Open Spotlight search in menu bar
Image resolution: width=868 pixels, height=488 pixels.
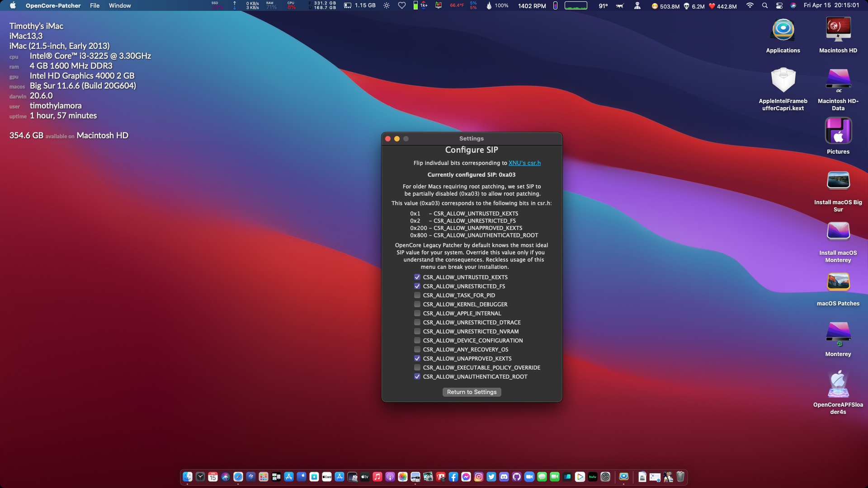765,5
